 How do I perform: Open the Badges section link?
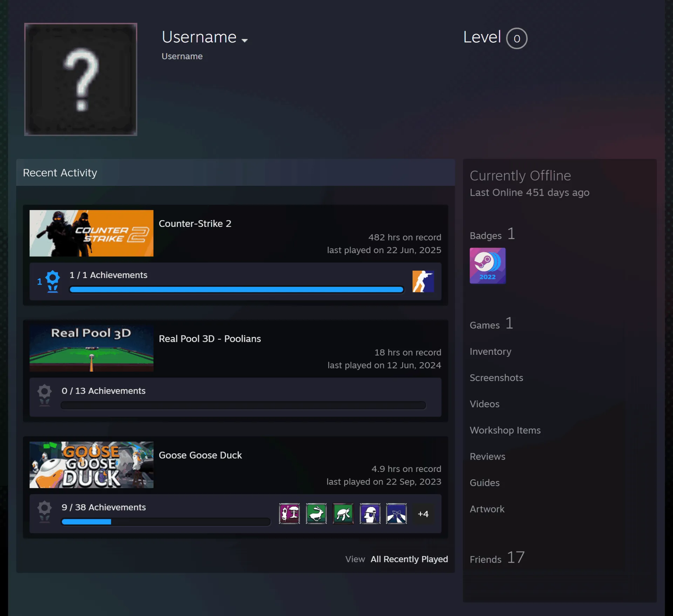[x=492, y=234]
